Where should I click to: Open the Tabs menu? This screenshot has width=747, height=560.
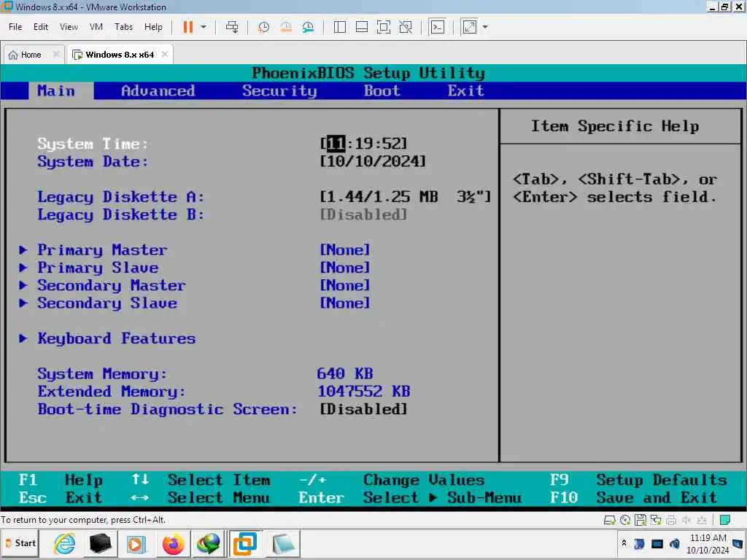pos(123,27)
